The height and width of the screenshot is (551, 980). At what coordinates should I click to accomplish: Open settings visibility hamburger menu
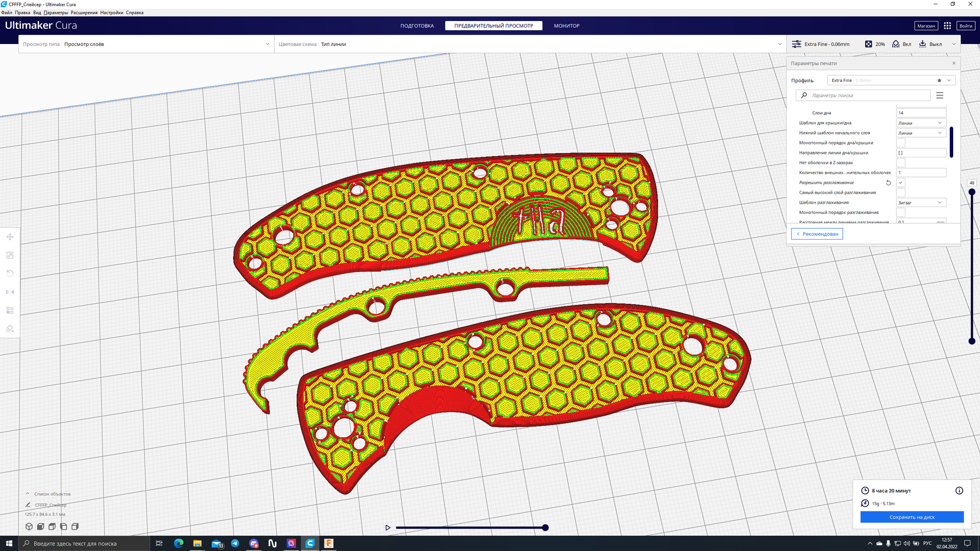[x=940, y=95]
